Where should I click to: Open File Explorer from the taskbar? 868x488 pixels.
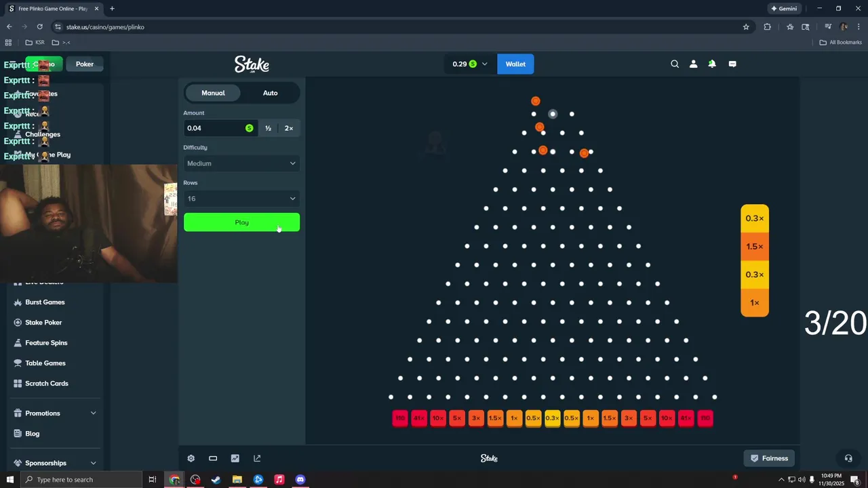click(237, 479)
